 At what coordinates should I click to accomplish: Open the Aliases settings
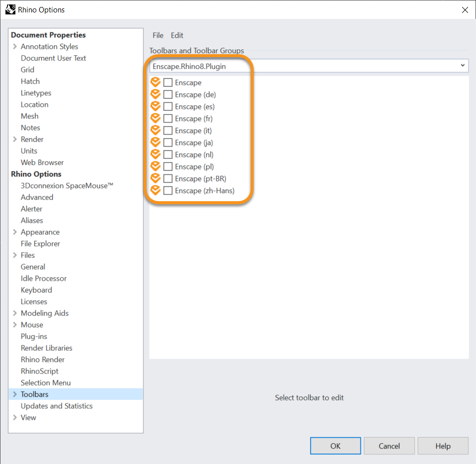[32, 220]
